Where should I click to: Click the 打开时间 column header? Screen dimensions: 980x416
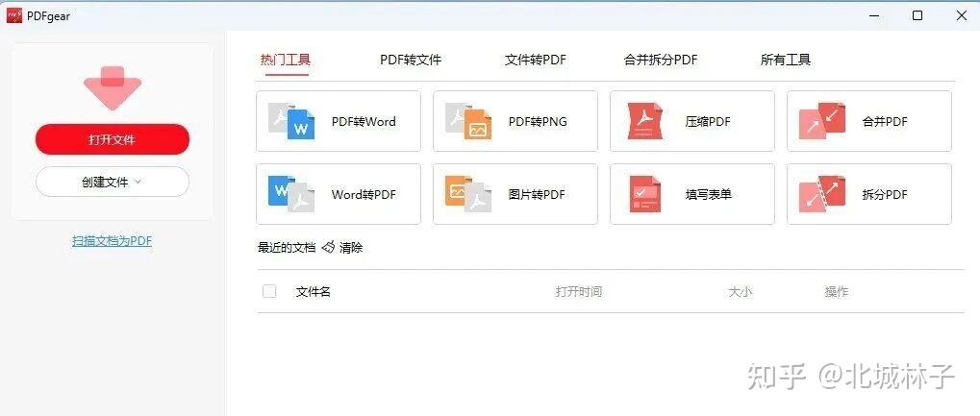(x=579, y=292)
